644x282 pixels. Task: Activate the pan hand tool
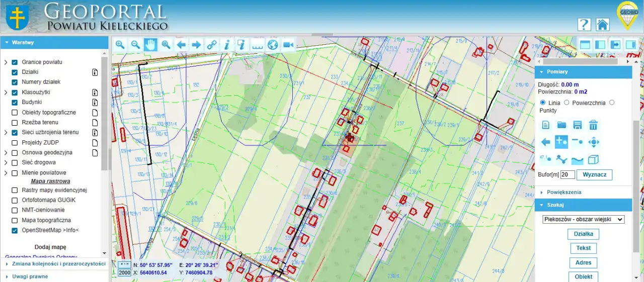[x=150, y=44]
